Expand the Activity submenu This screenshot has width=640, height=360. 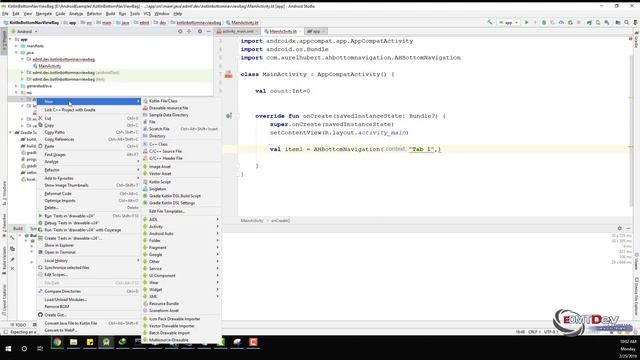tap(181, 227)
